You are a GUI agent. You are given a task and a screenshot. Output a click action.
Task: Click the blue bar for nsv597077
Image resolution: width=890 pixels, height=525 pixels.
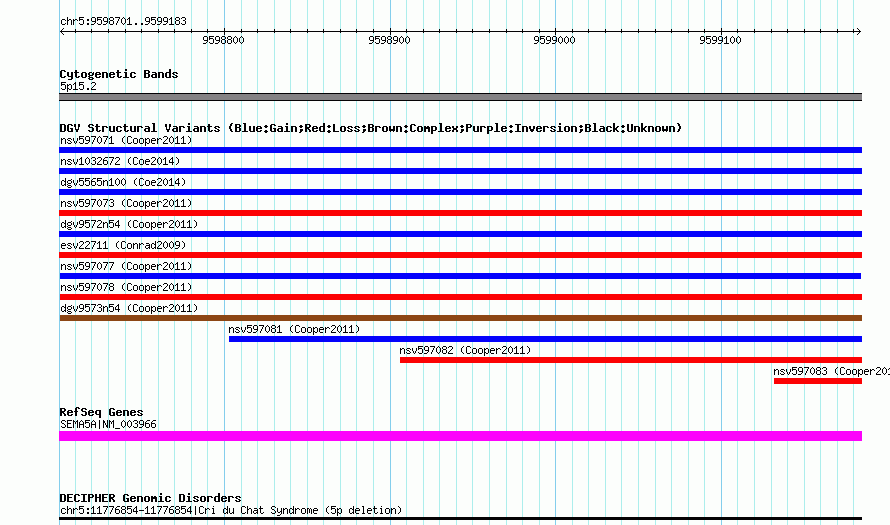(460, 276)
